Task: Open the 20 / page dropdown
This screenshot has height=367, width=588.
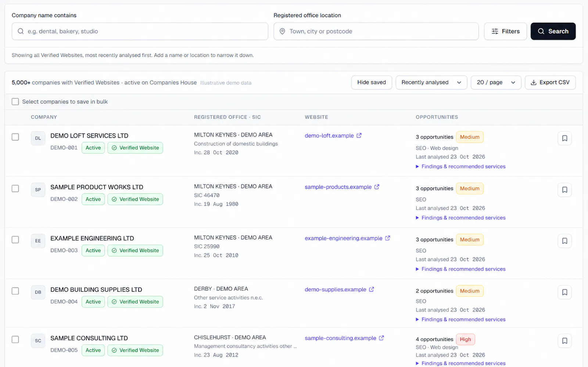Action: tap(496, 82)
